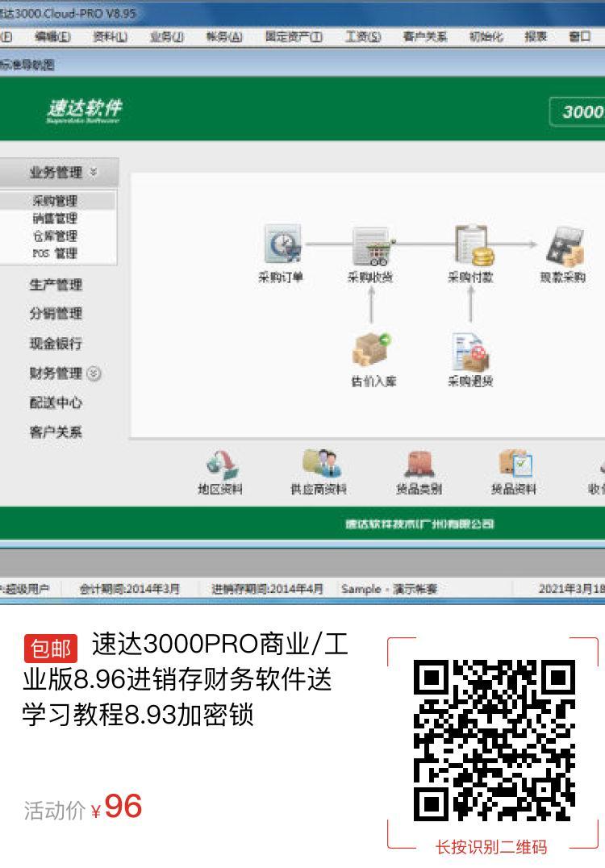605x868 pixels.
Task: Open the 分销管理 sidebar section
Action: coord(56,314)
